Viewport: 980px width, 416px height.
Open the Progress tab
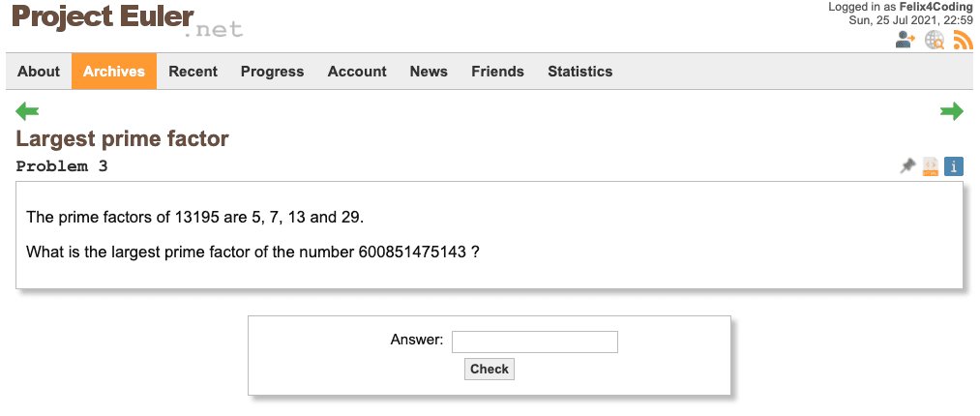click(272, 72)
